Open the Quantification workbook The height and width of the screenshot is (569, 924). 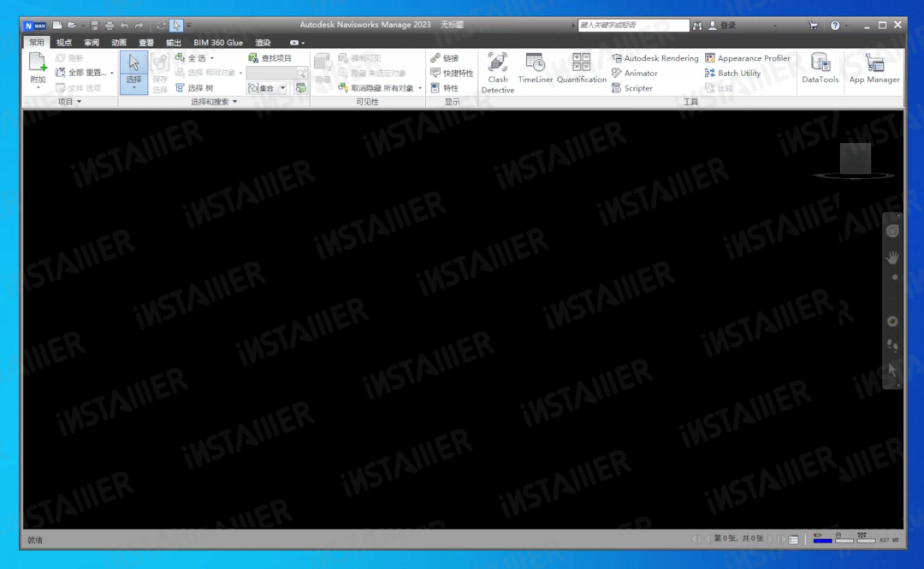pos(581,68)
